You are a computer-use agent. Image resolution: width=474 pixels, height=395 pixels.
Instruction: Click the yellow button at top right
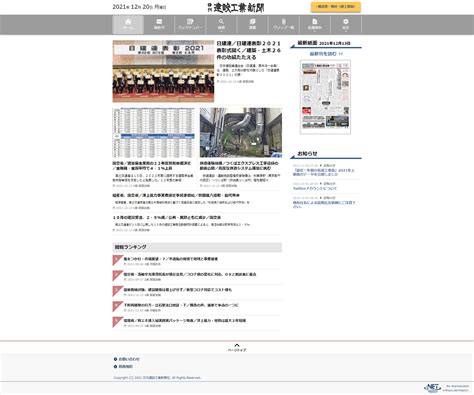coord(336,7)
